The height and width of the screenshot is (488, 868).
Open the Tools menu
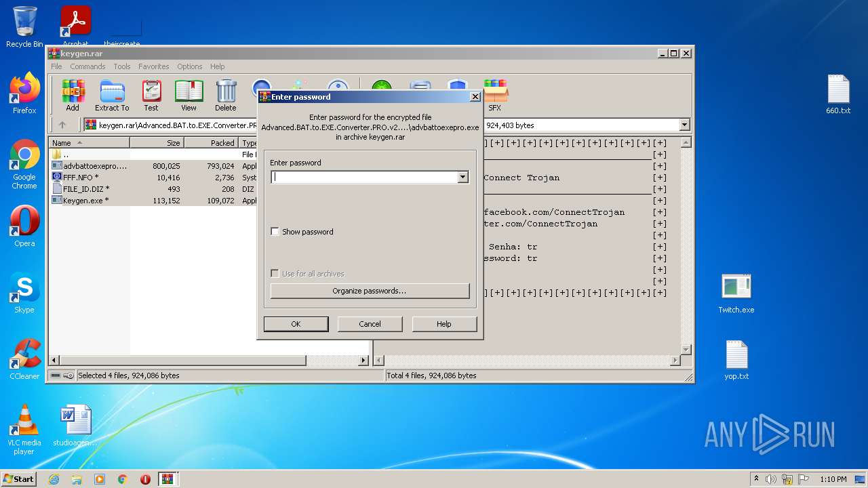click(122, 66)
